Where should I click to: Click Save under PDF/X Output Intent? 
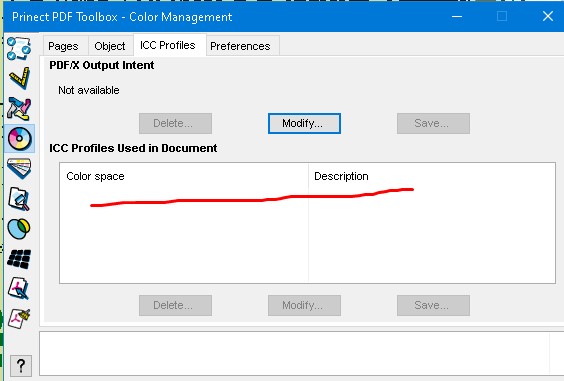click(x=433, y=123)
